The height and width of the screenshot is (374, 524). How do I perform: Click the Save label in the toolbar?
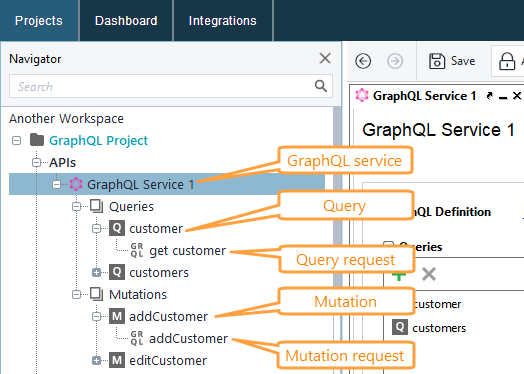(x=463, y=61)
